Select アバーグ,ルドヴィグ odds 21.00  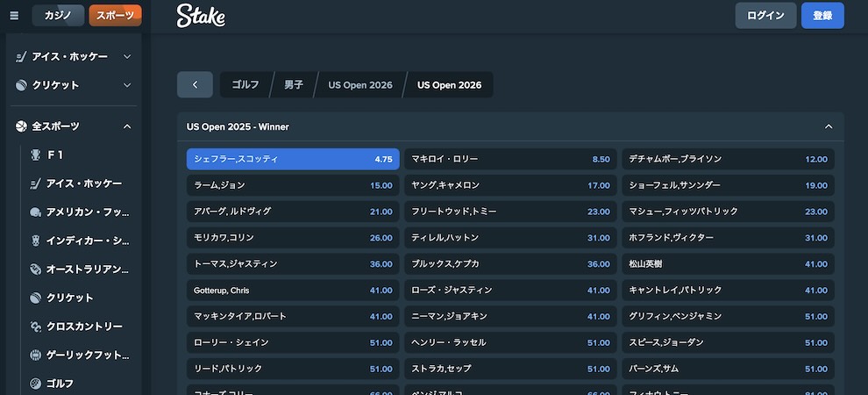pos(293,212)
